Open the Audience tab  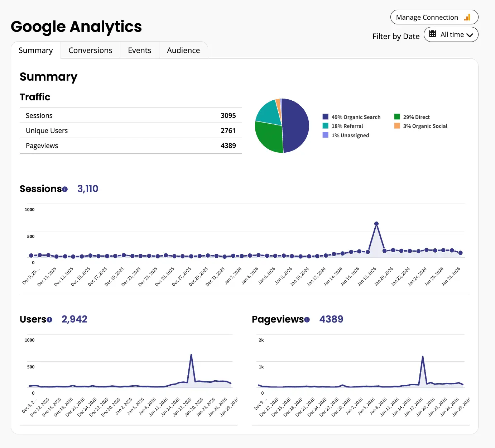pyautogui.click(x=183, y=50)
